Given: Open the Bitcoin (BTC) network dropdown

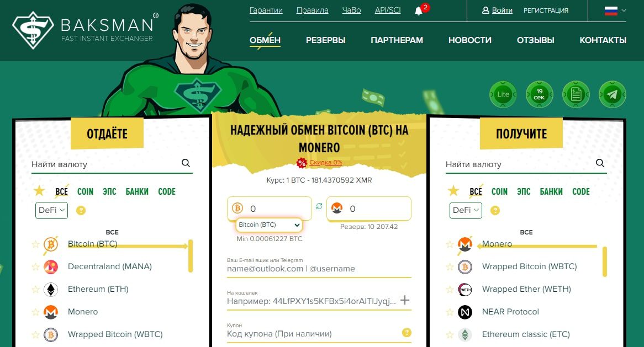Looking at the screenshot, I should (x=269, y=225).
